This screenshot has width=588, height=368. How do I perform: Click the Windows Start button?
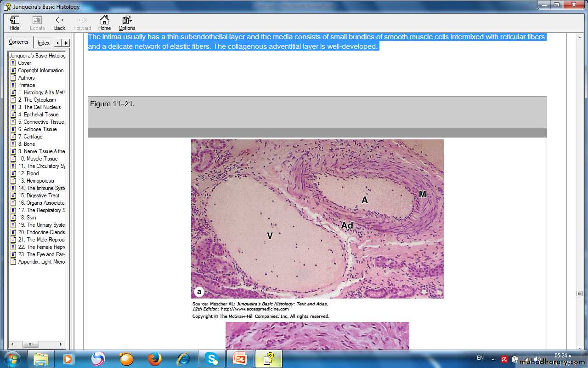(x=11, y=358)
